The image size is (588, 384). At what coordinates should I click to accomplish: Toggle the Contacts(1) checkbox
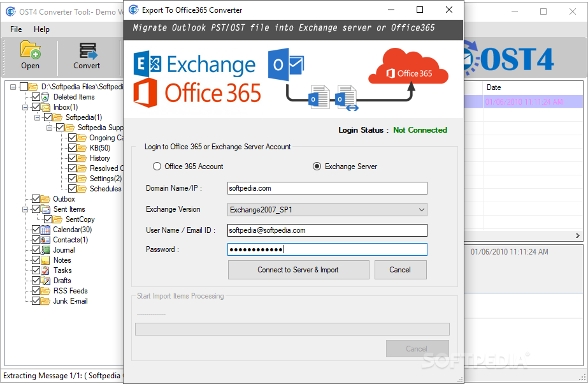coord(36,239)
